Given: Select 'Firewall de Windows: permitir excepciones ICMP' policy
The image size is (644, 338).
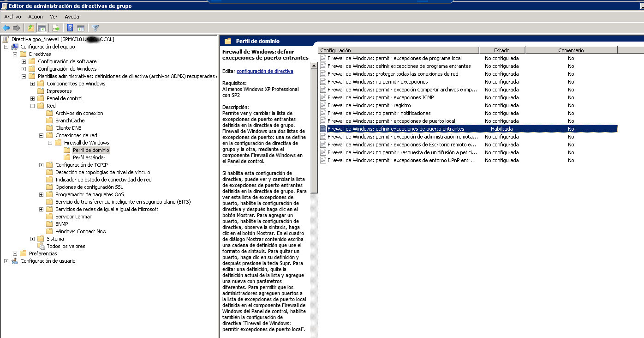Looking at the screenshot, I should [380, 97].
